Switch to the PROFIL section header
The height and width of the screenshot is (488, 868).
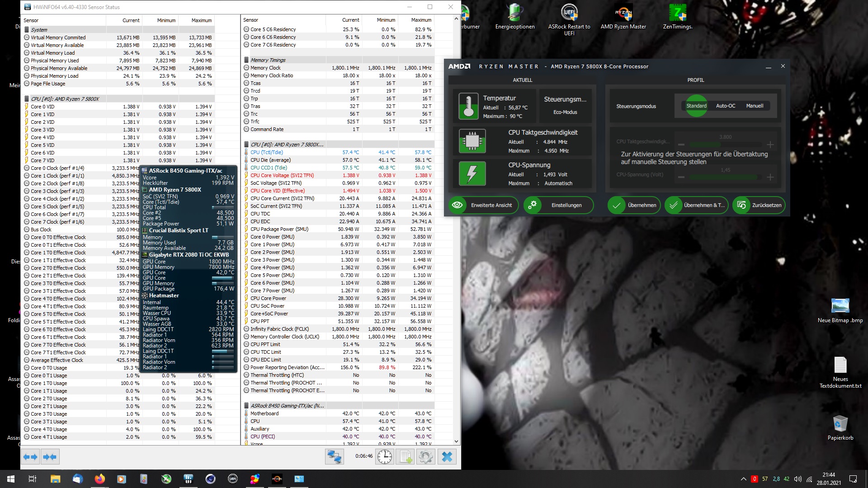point(695,80)
